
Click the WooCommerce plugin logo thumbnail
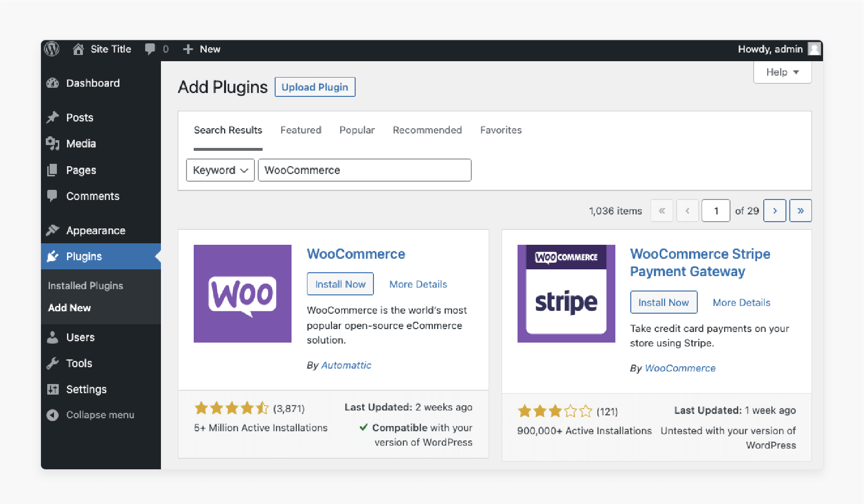(242, 293)
